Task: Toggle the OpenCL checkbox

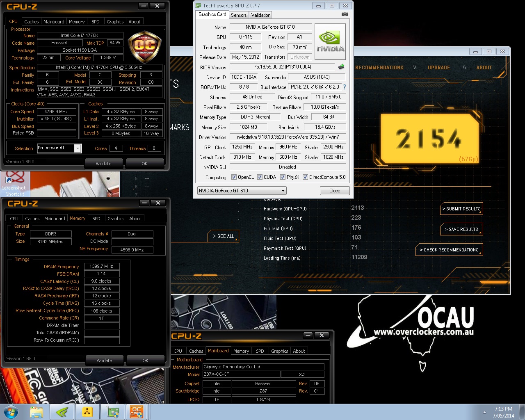Action: click(234, 177)
